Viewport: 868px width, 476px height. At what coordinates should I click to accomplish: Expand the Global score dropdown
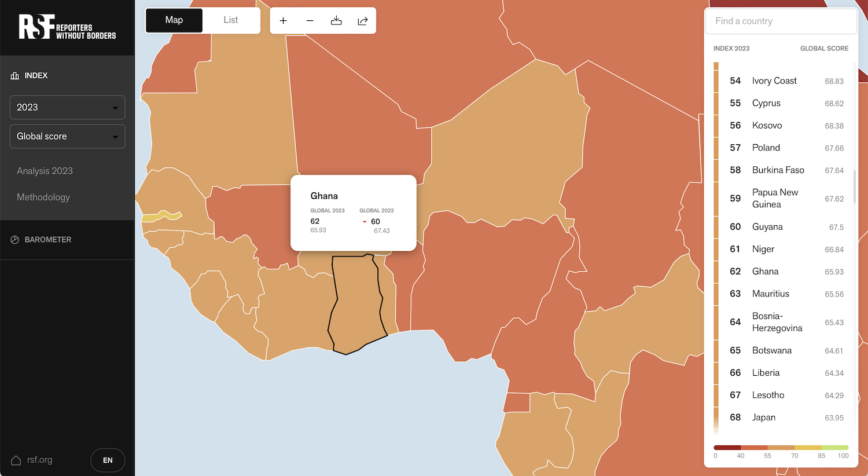67,137
